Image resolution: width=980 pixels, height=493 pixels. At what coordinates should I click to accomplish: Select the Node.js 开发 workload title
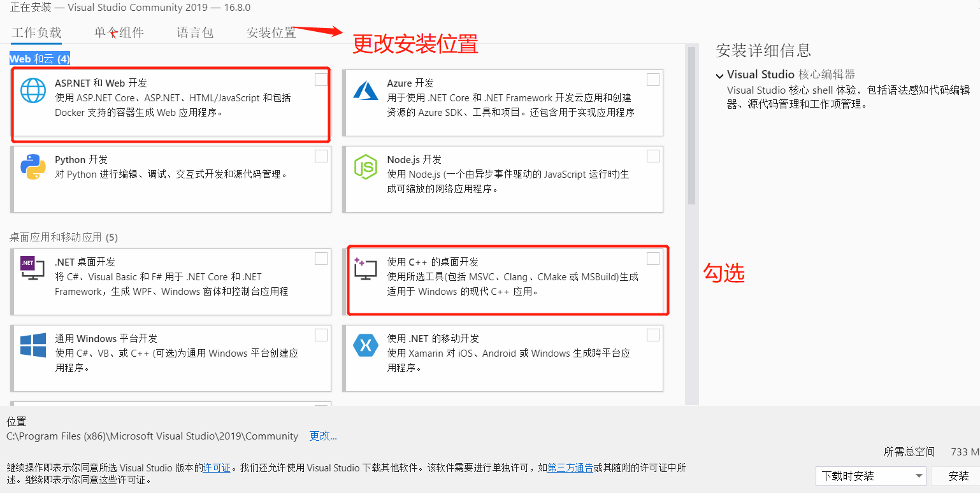(x=414, y=159)
